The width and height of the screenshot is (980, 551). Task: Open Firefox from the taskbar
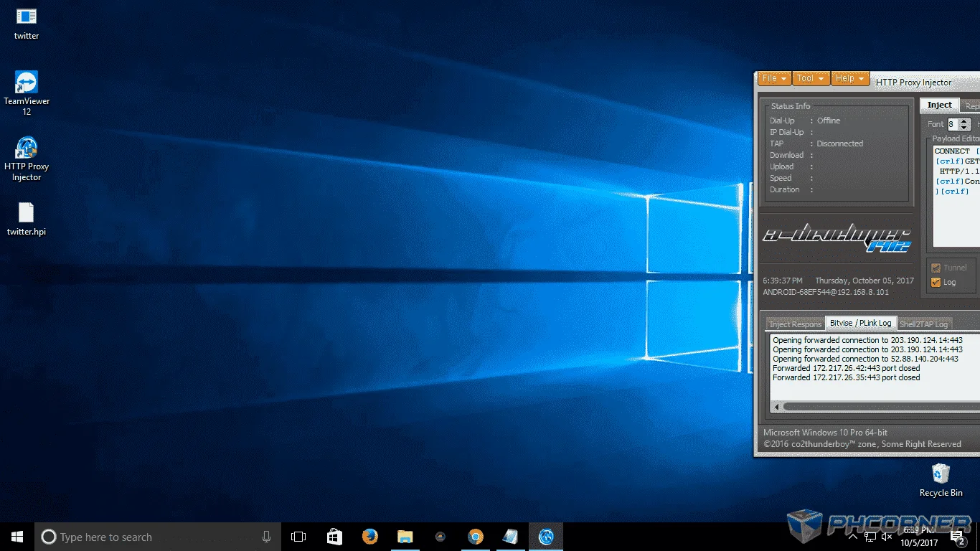pos(370,537)
